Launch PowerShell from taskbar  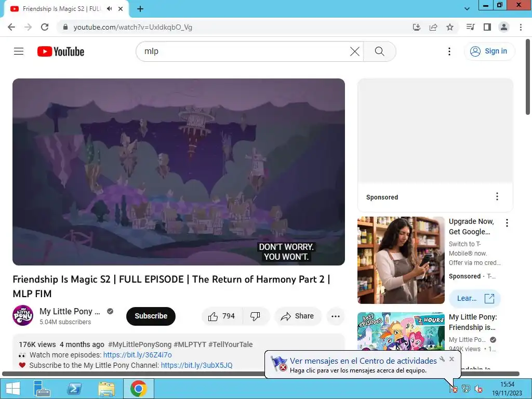coord(74,389)
